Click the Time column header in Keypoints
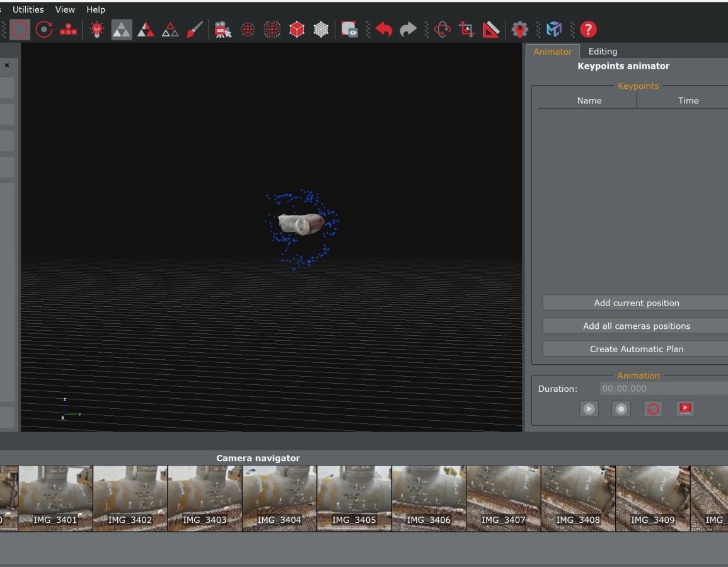 pos(688,101)
